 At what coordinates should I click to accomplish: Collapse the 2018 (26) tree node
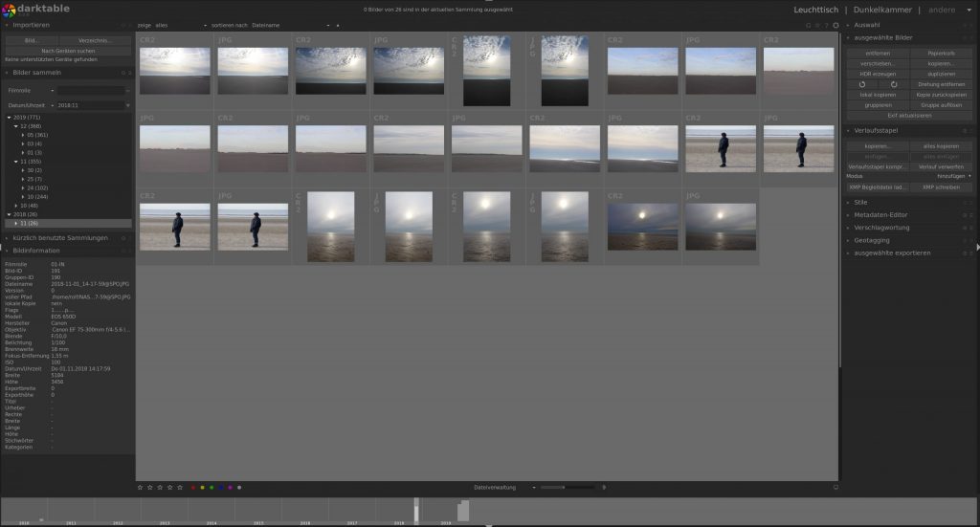pyautogui.click(x=9, y=214)
